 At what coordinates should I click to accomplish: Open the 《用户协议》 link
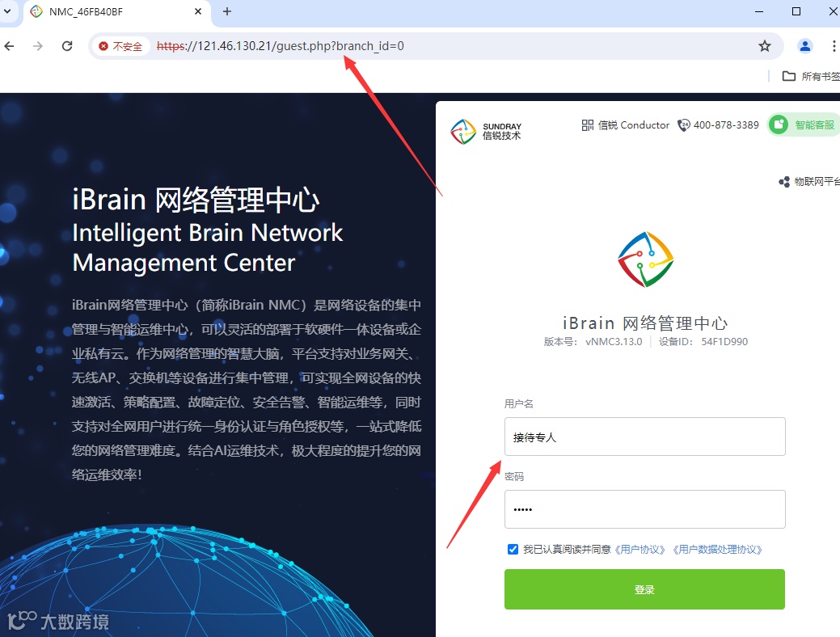coord(639,550)
